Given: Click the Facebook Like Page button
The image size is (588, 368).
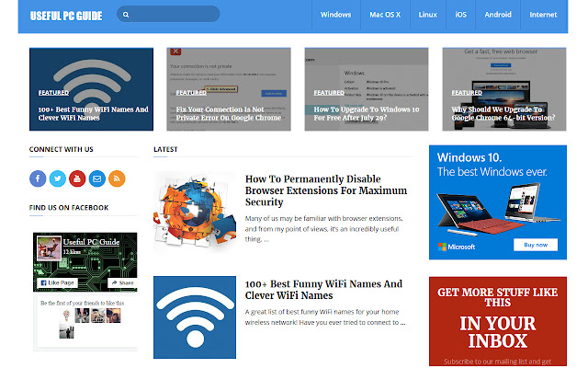Looking at the screenshot, I should pyautogui.click(x=57, y=282).
